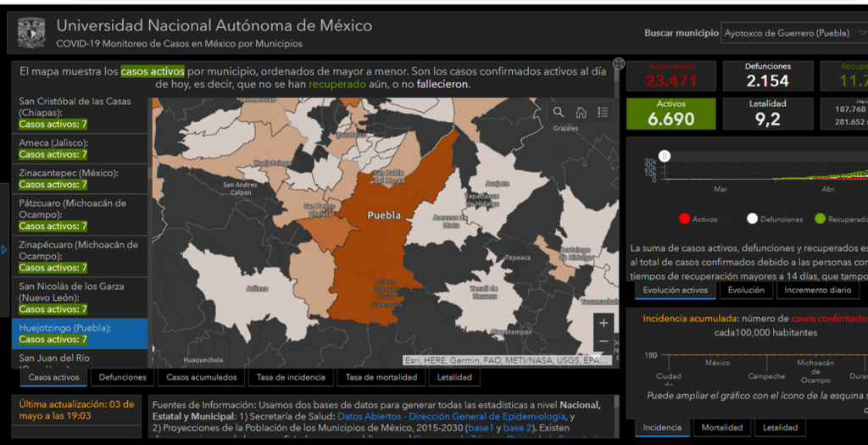The width and height of the screenshot is (868, 445).
Task: Select the Evolución chart tab
Action: 746,290
